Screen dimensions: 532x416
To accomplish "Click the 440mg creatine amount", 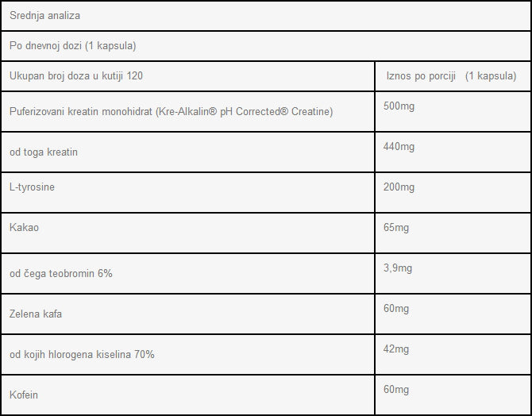I will (399, 147).
